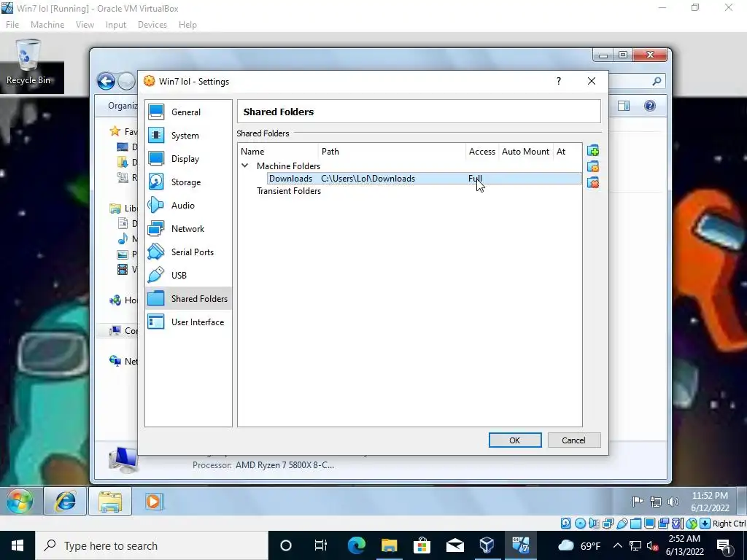Open the System settings category
This screenshot has width=747, height=560.
(188, 135)
